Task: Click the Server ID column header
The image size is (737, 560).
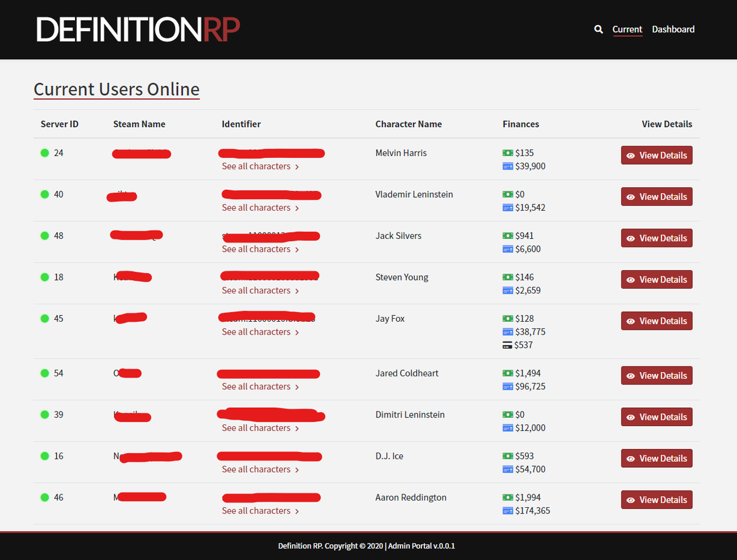Action: 60,124
